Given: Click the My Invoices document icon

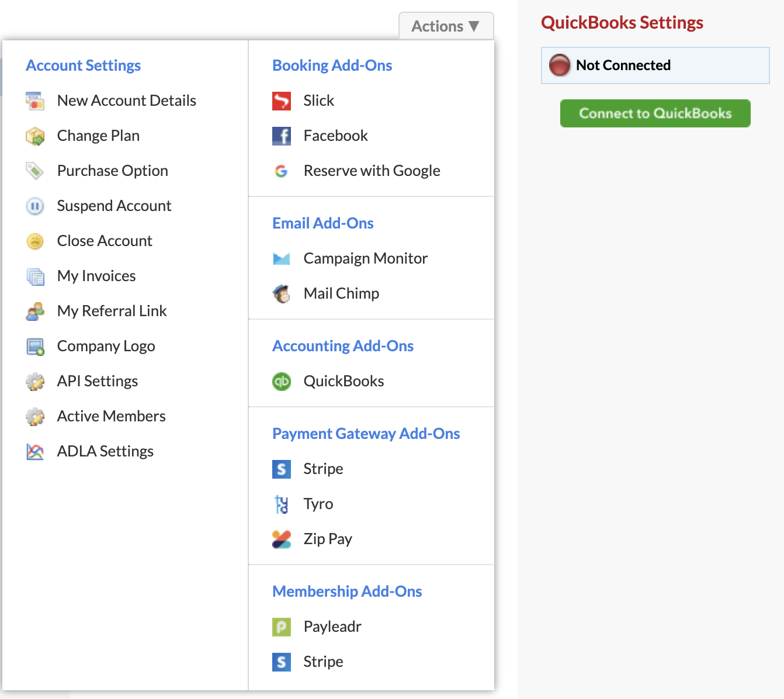Looking at the screenshot, I should click(x=35, y=276).
